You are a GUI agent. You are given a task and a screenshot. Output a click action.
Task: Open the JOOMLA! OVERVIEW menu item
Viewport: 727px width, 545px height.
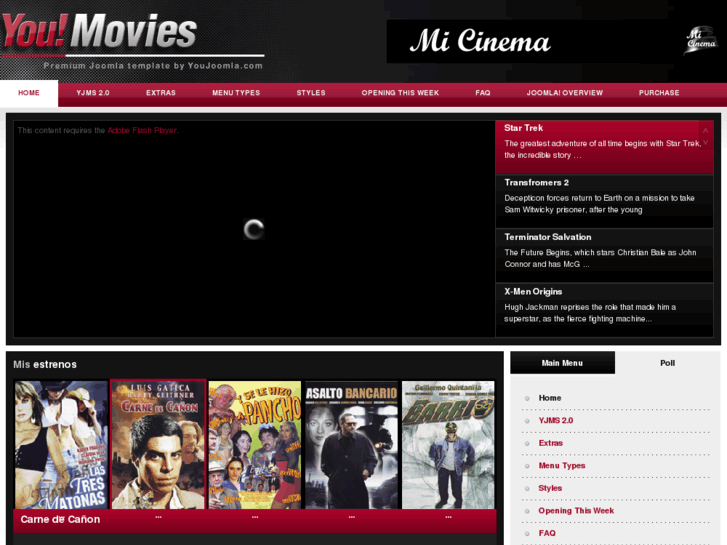[x=565, y=93]
